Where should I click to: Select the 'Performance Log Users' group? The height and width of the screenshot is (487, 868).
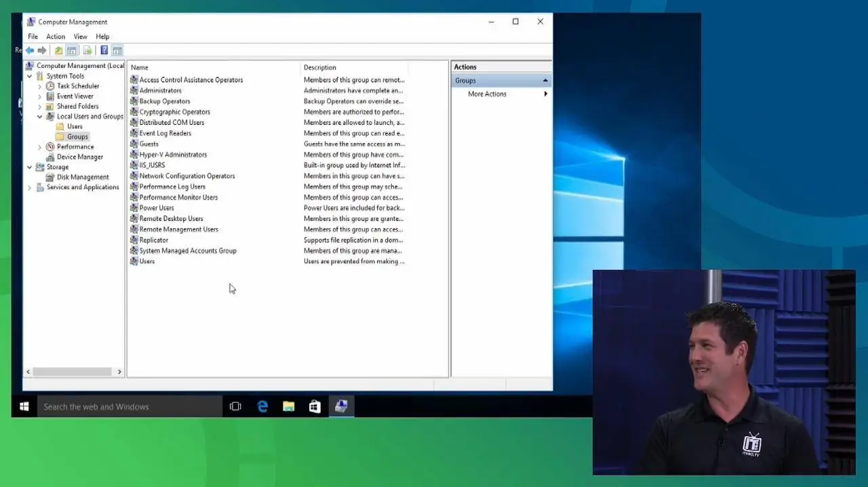pyautogui.click(x=172, y=187)
